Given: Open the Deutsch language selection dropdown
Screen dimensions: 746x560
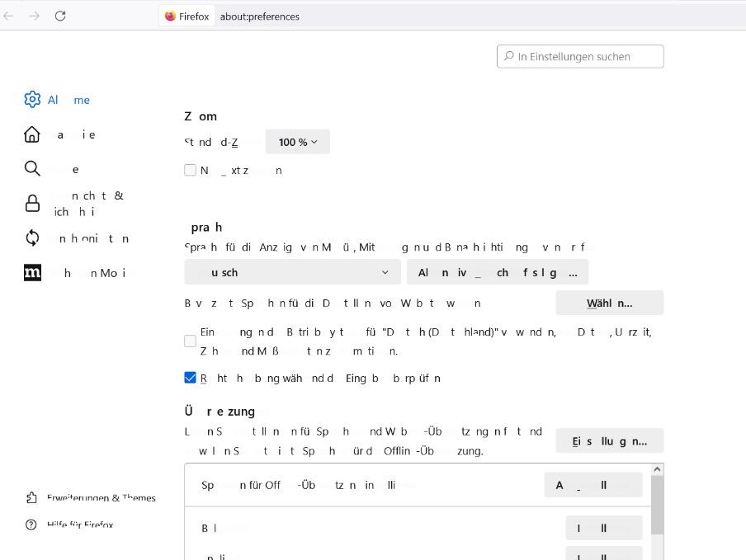Looking at the screenshot, I should (x=293, y=272).
